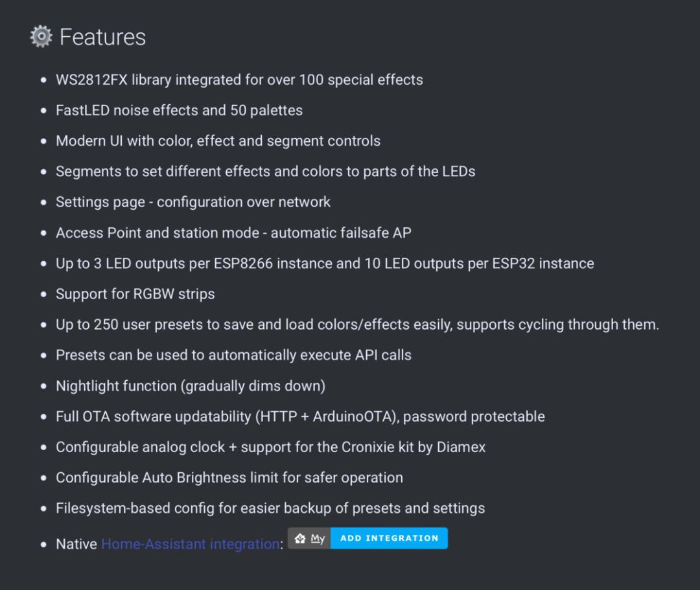Image resolution: width=700 pixels, height=590 pixels.
Task: Click the Access Point and station mode line
Action: tap(233, 233)
